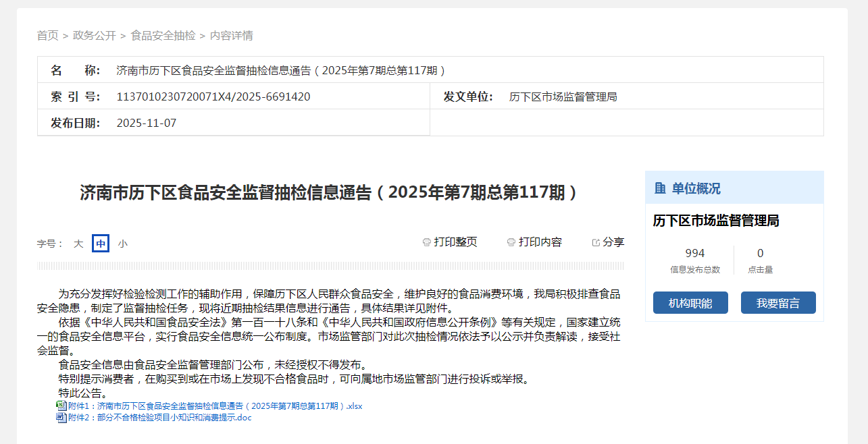The height and width of the screenshot is (444, 868).
Task: Open 食品安全抽检 breadcrumb link
Action: pyautogui.click(x=163, y=36)
